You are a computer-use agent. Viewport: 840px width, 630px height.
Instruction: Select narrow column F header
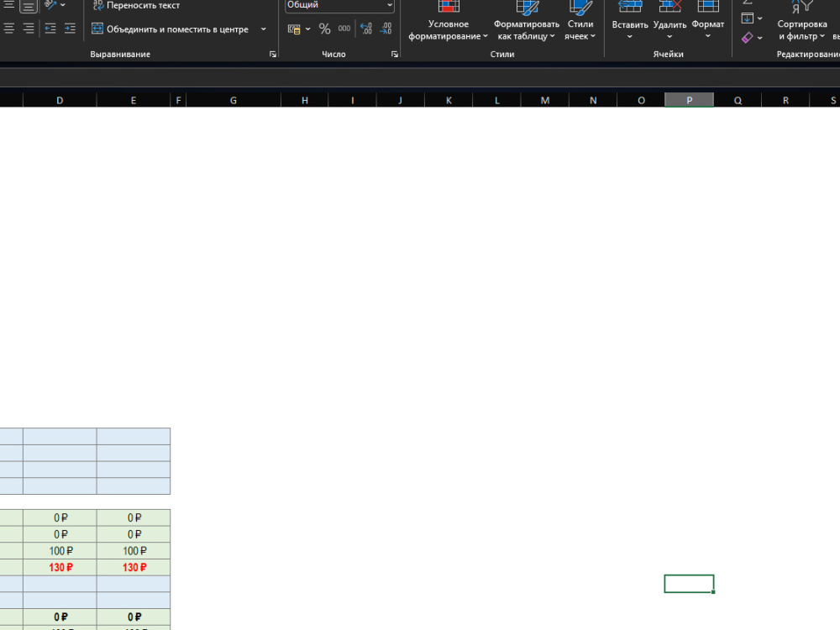(x=178, y=100)
